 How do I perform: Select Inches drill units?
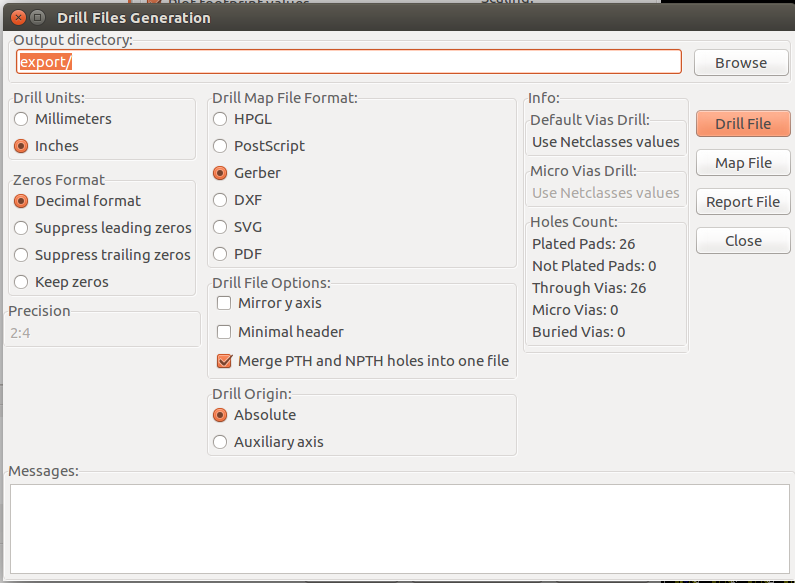[21, 146]
